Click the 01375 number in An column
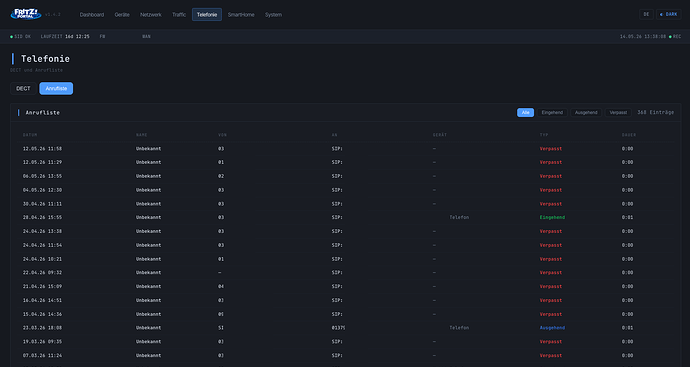Screen dimensions: 690x367 click(x=338, y=328)
